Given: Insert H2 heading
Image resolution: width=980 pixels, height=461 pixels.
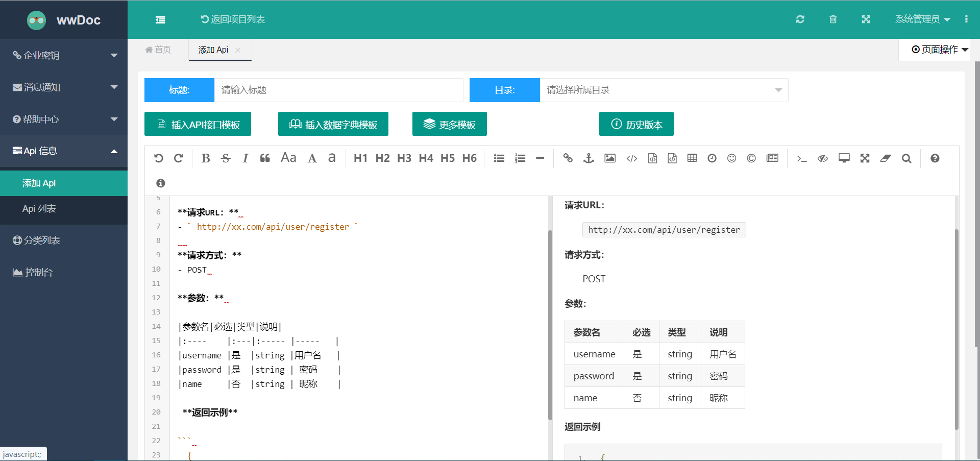Looking at the screenshot, I should click(382, 158).
